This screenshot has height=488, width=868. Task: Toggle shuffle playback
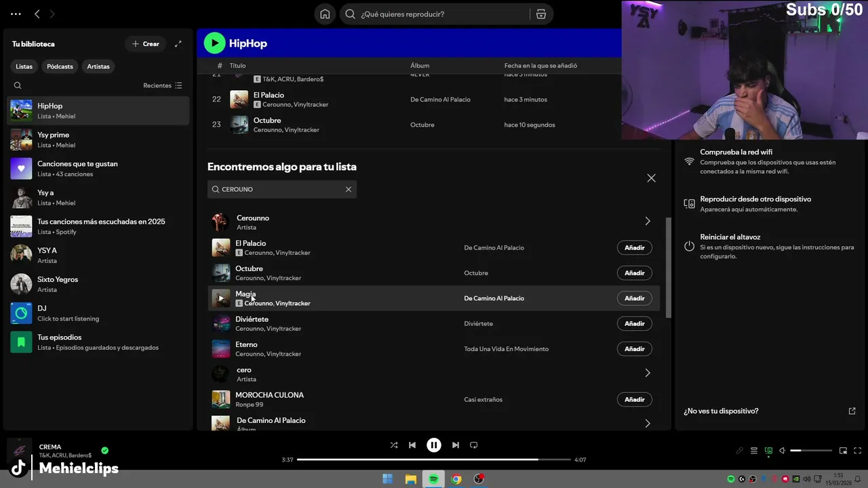click(394, 445)
